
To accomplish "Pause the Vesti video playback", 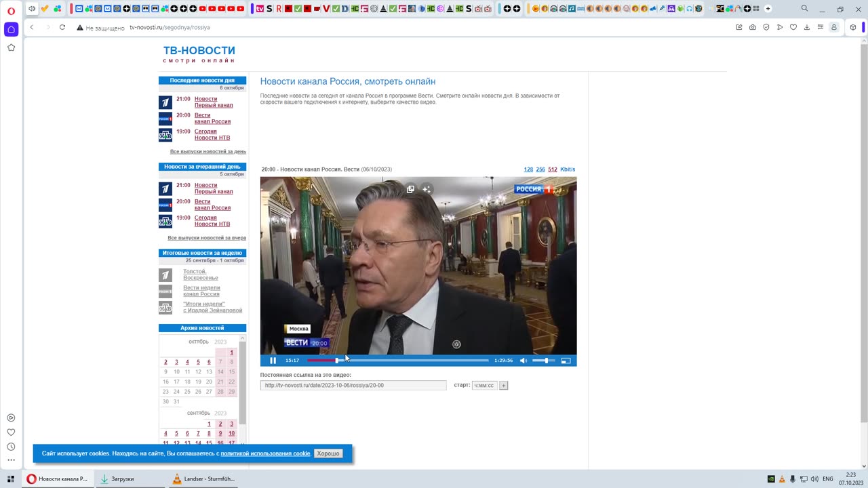I will pos(273,361).
